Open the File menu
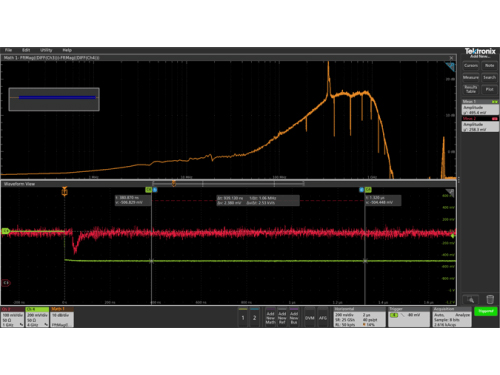 pyautogui.click(x=8, y=50)
